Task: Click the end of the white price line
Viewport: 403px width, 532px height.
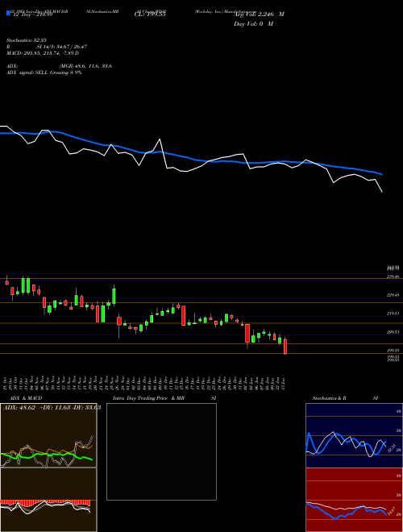Action: (382, 192)
